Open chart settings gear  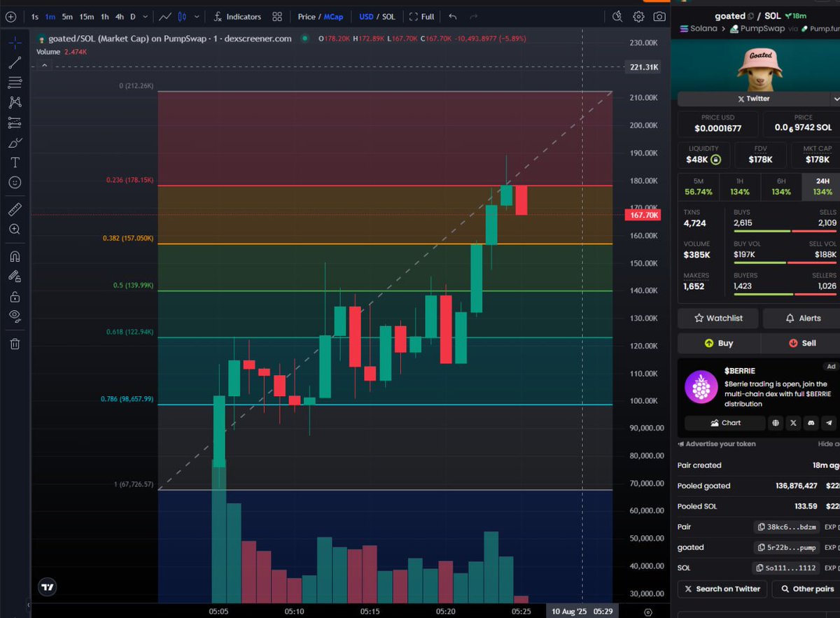(x=638, y=17)
